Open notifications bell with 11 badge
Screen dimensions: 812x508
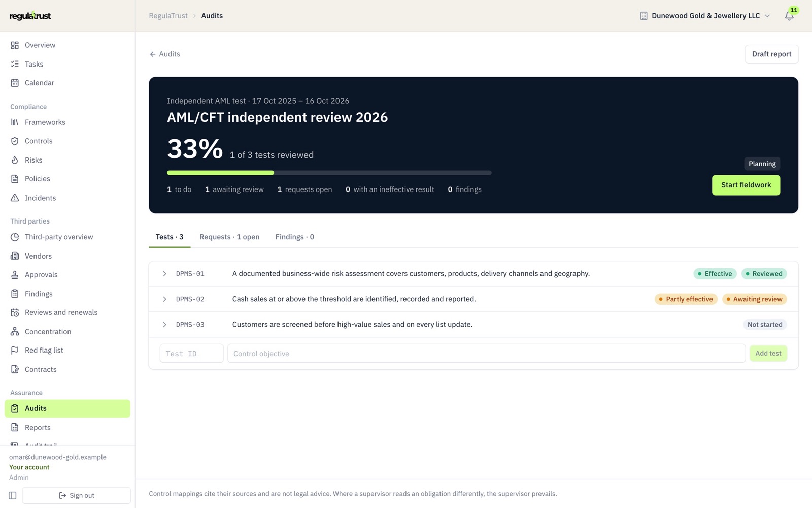tap(789, 16)
